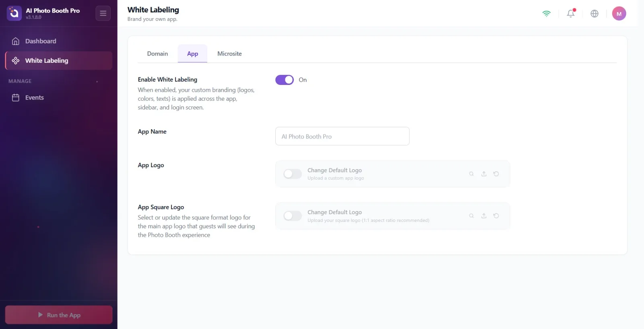Open user profile avatar M
644x329 pixels.
coord(619,13)
